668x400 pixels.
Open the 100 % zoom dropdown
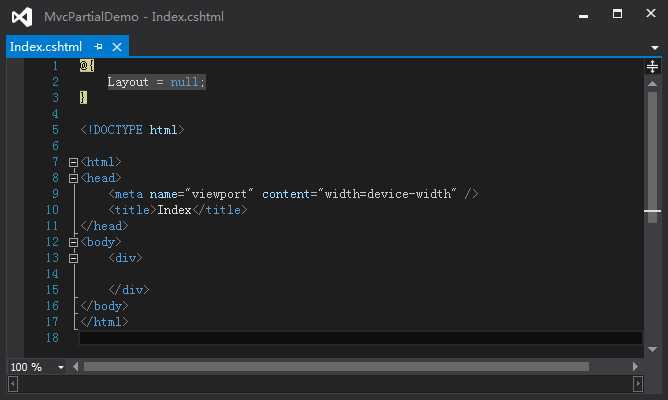[x=61, y=367]
